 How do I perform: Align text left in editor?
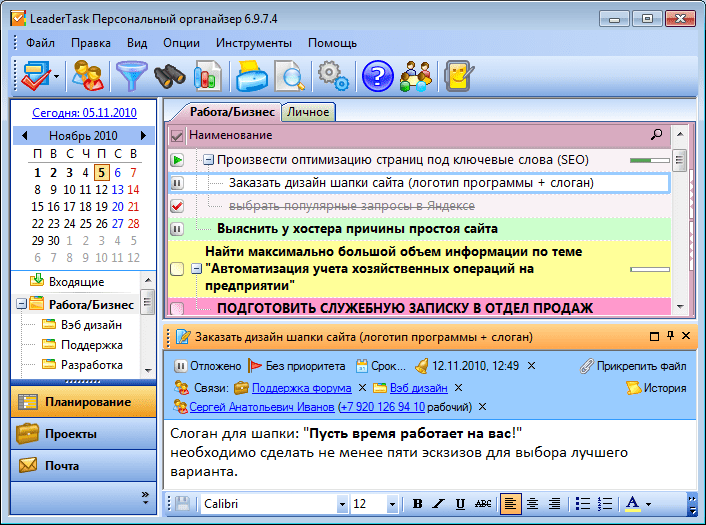tap(510, 503)
